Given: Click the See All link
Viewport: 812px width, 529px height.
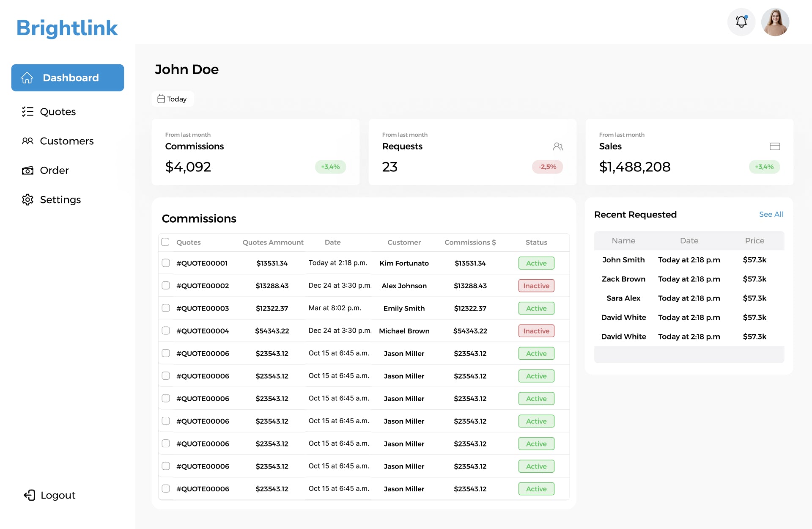Looking at the screenshot, I should [x=771, y=215].
